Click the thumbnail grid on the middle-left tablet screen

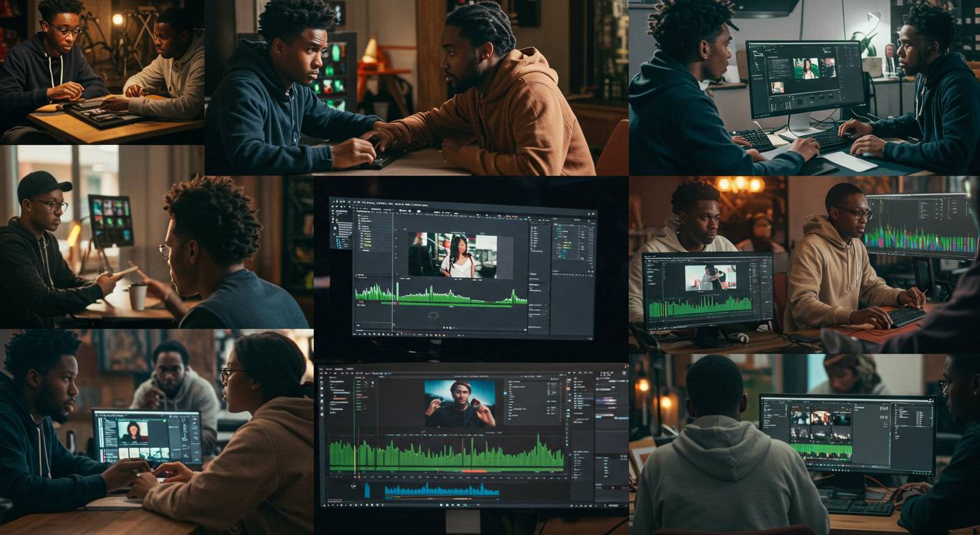(x=111, y=221)
